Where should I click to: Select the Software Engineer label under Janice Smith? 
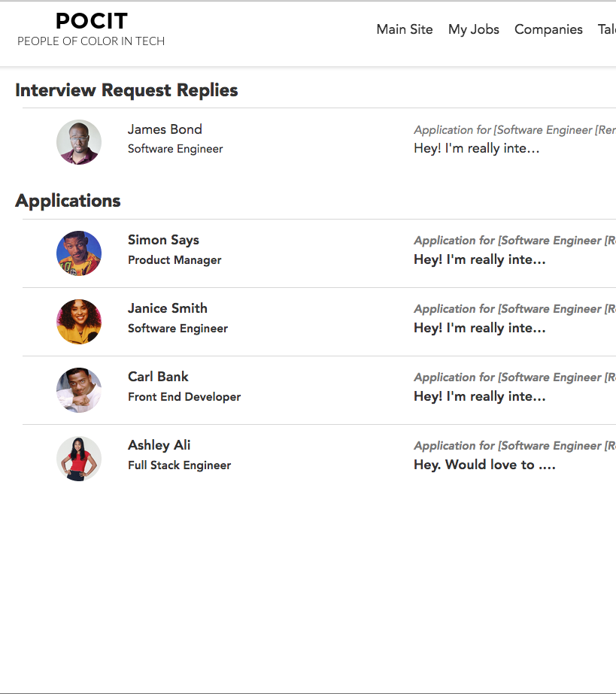[x=178, y=329]
